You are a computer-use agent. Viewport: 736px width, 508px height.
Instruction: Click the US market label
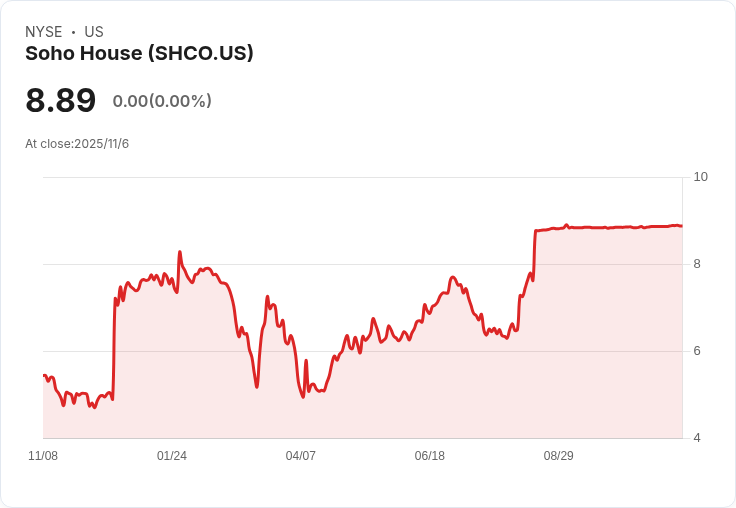tap(94, 32)
